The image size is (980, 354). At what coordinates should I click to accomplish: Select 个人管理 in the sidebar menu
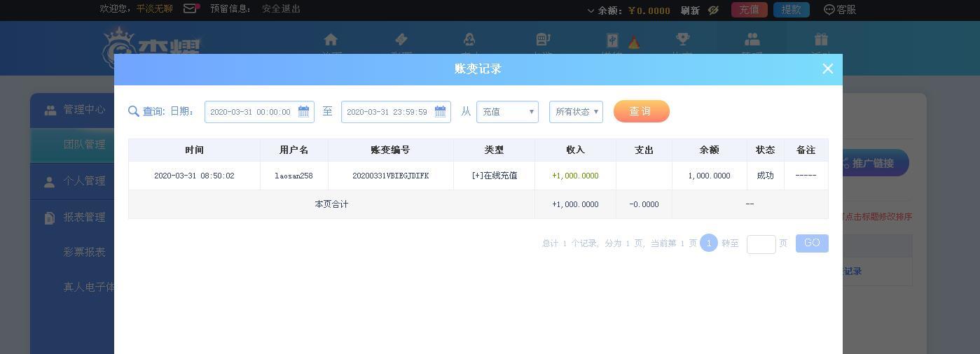point(84,181)
